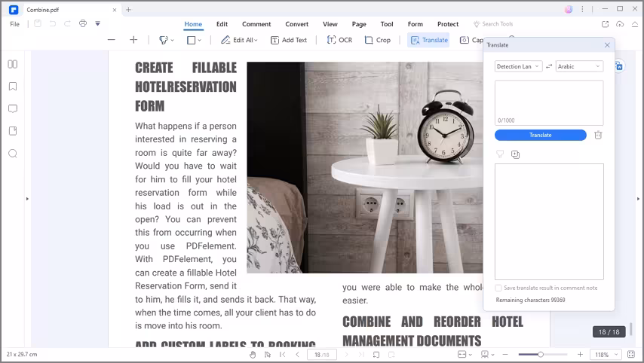Click the highlight result icon in Translate panel
644x363 pixels.
click(x=500, y=154)
